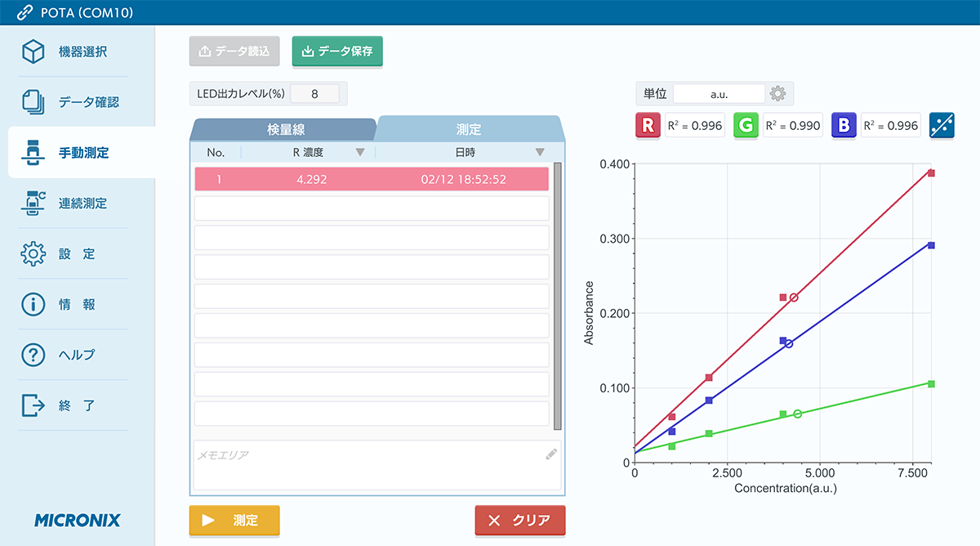Viewport: 980px width, 546px height.
Task: Click the red クリア clear button
Action: (519, 520)
